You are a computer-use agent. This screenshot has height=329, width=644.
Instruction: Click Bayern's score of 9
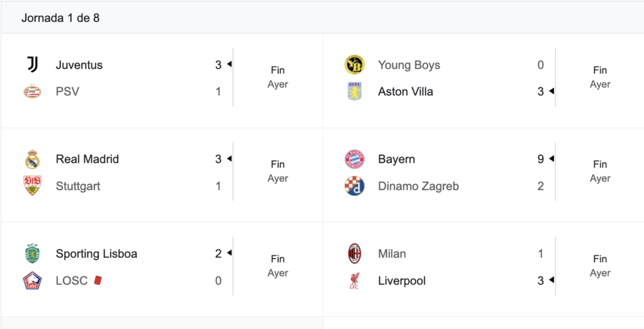point(540,159)
